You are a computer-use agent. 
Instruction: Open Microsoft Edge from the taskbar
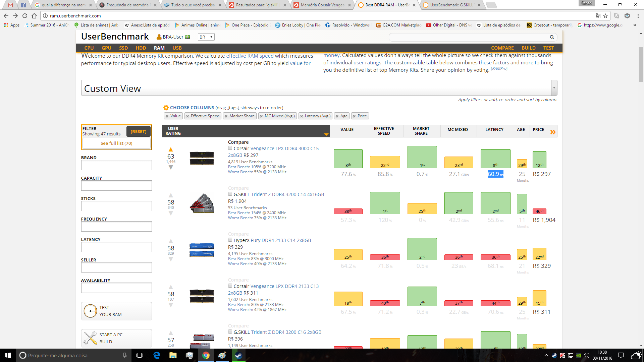pyautogui.click(x=157, y=355)
